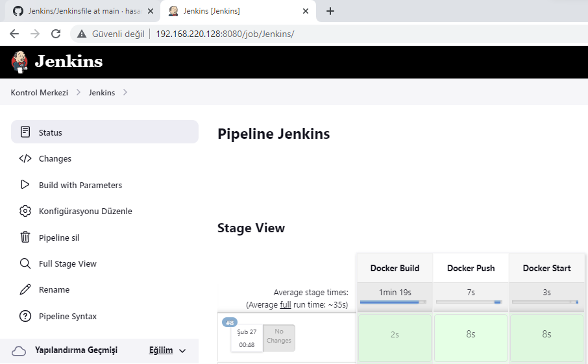This screenshot has height=364, width=588.
Task: Click the Docker Start stage header
Action: click(546, 268)
